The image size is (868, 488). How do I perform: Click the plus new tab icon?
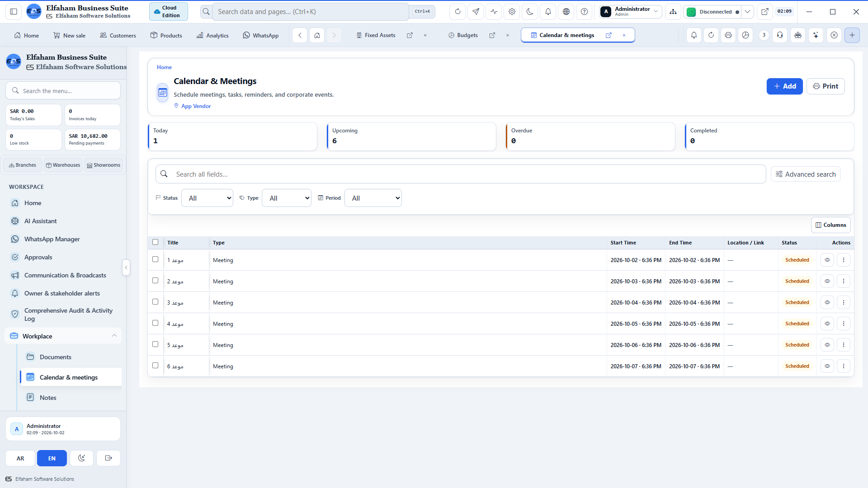[852, 35]
